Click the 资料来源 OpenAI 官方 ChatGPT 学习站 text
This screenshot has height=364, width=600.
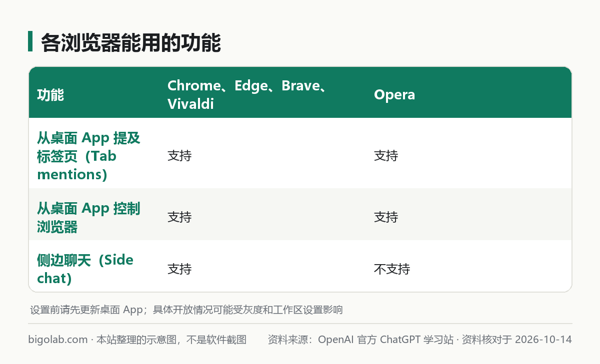click(360, 340)
